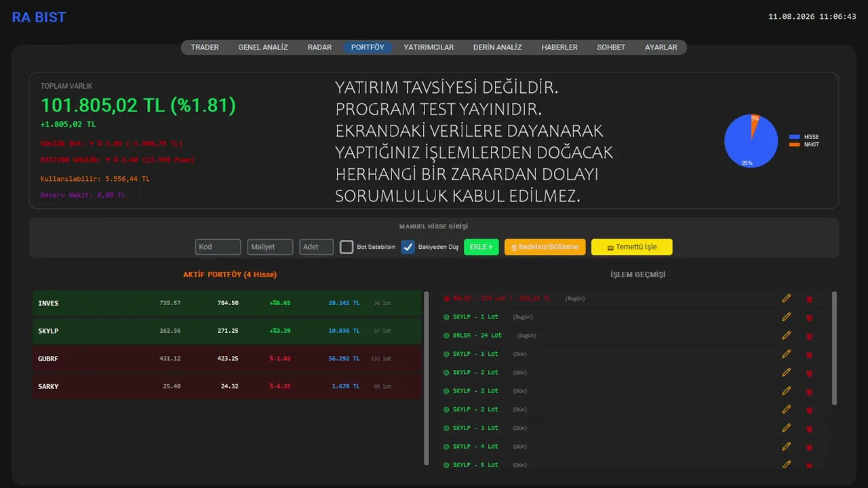The height and width of the screenshot is (488, 868).
Task: Click the Rezerv Nakit 0,00 TL line
Action: pos(83,195)
